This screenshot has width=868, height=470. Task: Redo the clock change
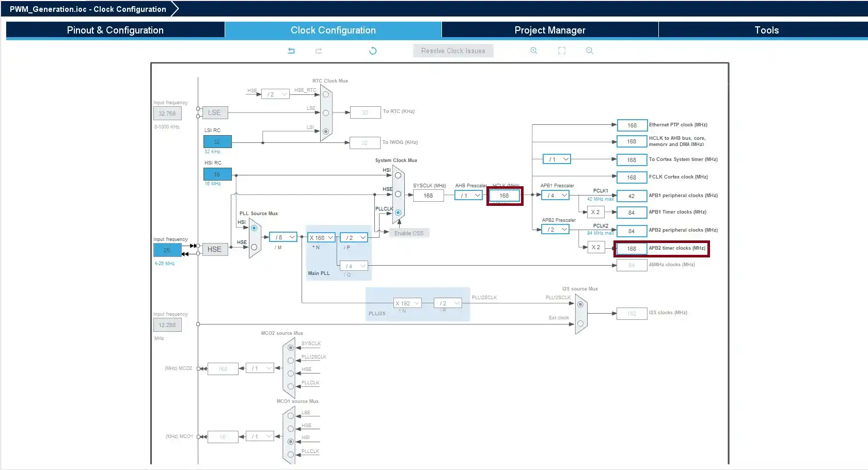(319, 51)
